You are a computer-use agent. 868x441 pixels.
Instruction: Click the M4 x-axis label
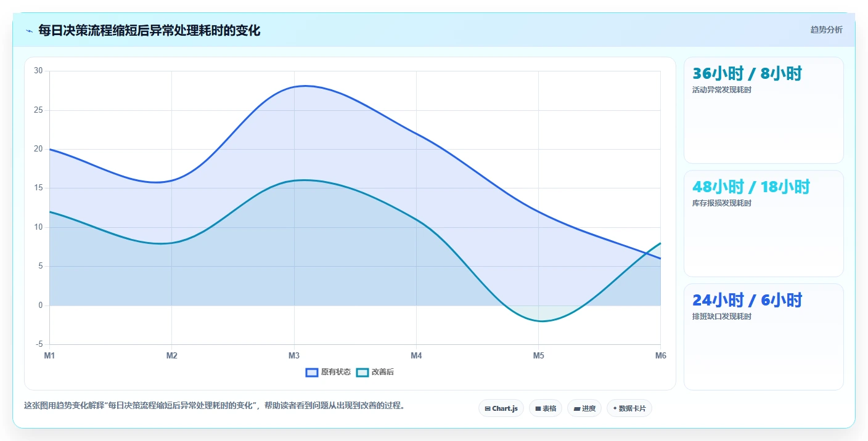point(416,355)
